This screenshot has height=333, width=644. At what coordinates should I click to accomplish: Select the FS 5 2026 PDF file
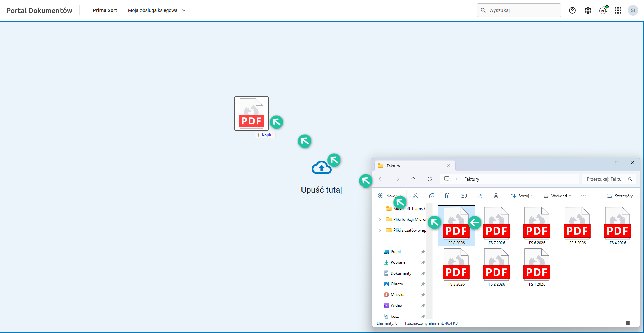577,225
